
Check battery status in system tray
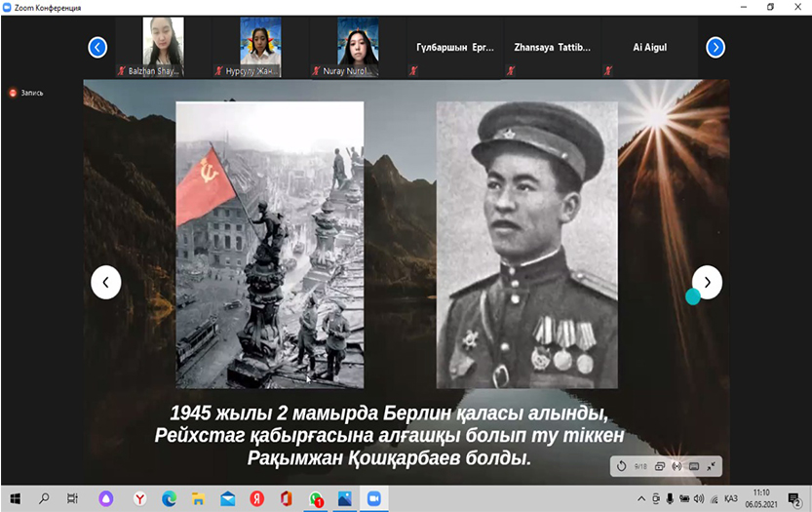tap(684, 498)
